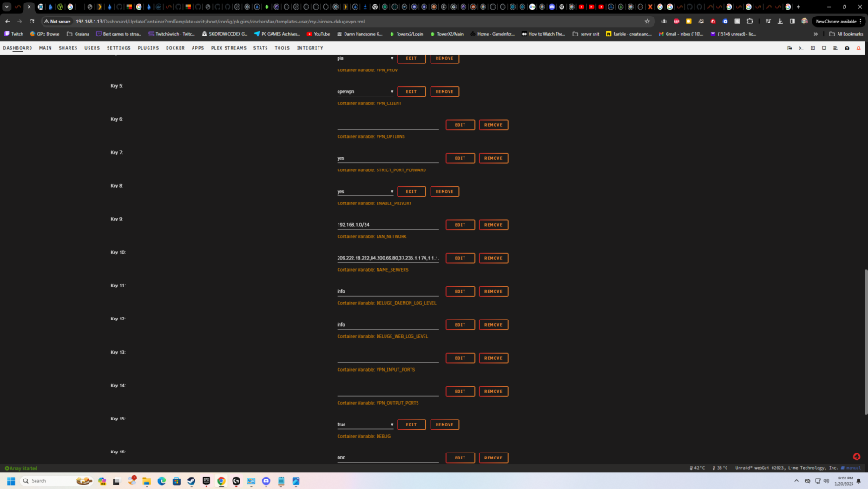
Task: Open the PLEX STREAMS menu tab
Action: click(228, 48)
